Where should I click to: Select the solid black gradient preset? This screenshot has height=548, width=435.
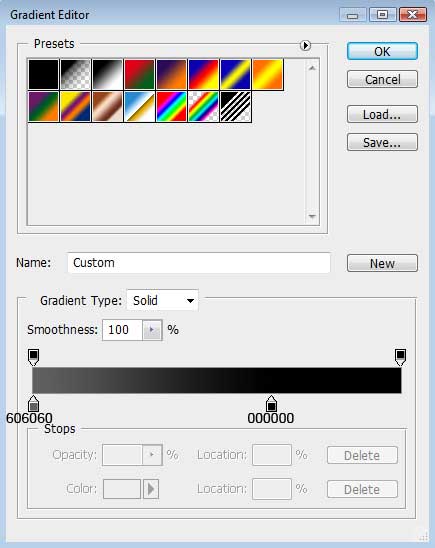pos(43,74)
